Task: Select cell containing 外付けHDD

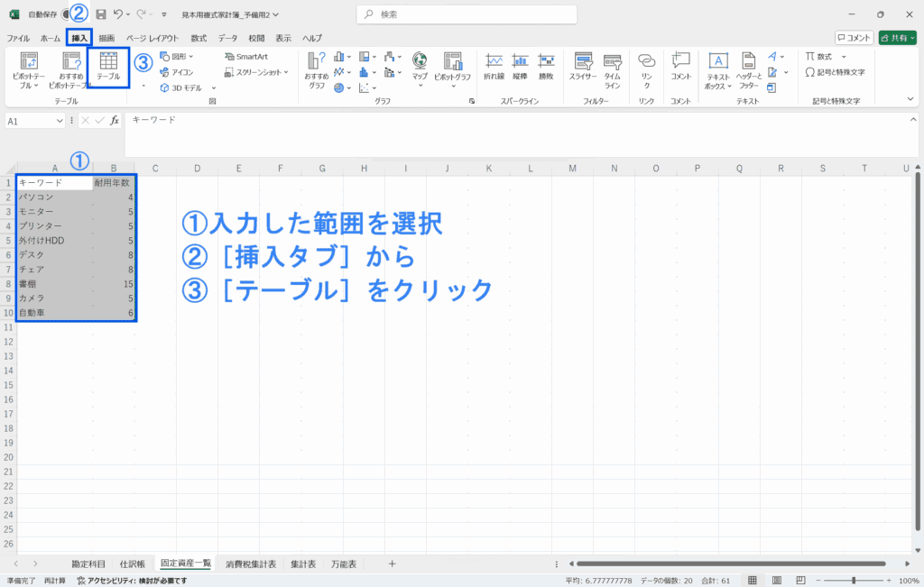Action: pos(55,240)
